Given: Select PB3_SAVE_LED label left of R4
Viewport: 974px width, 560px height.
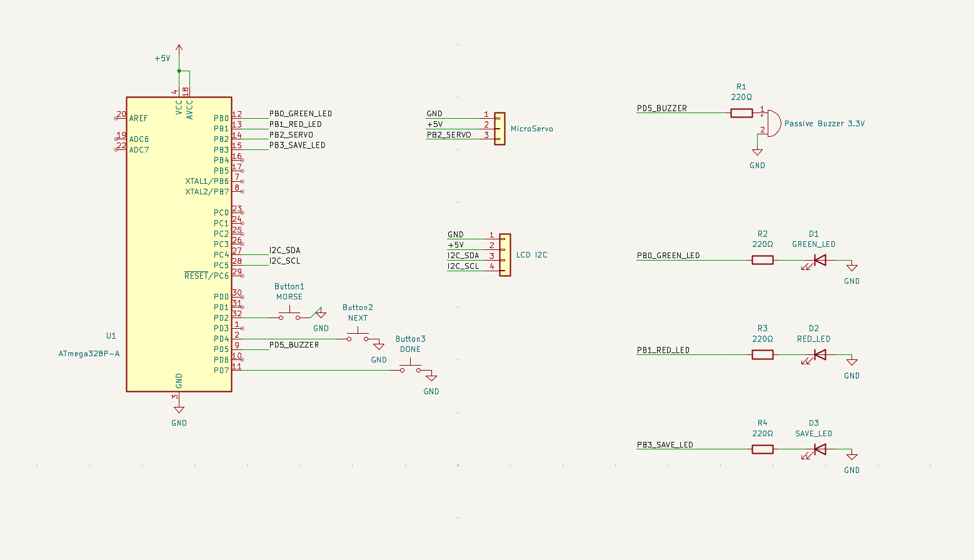Looking at the screenshot, I should [x=665, y=444].
